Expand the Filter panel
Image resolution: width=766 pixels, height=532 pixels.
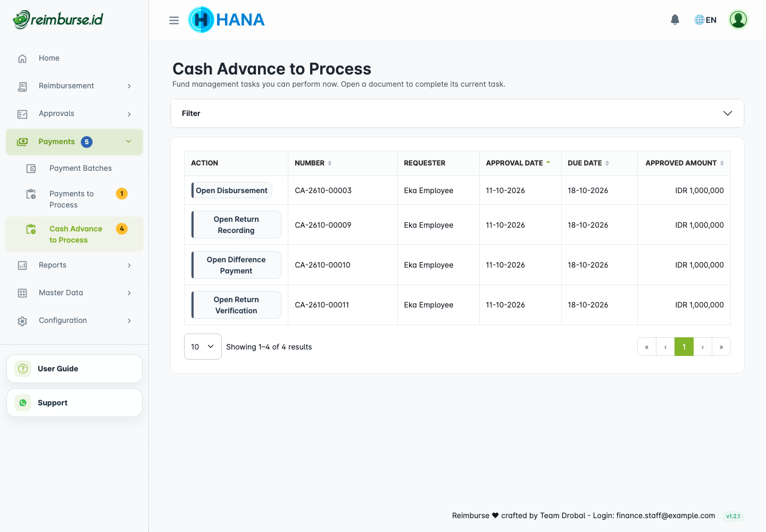pos(457,113)
